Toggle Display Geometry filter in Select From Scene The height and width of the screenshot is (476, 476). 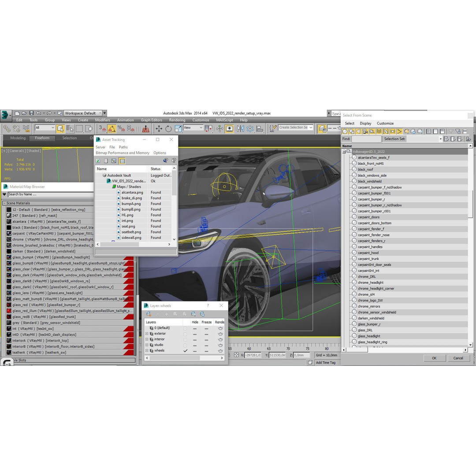click(x=345, y=131)
